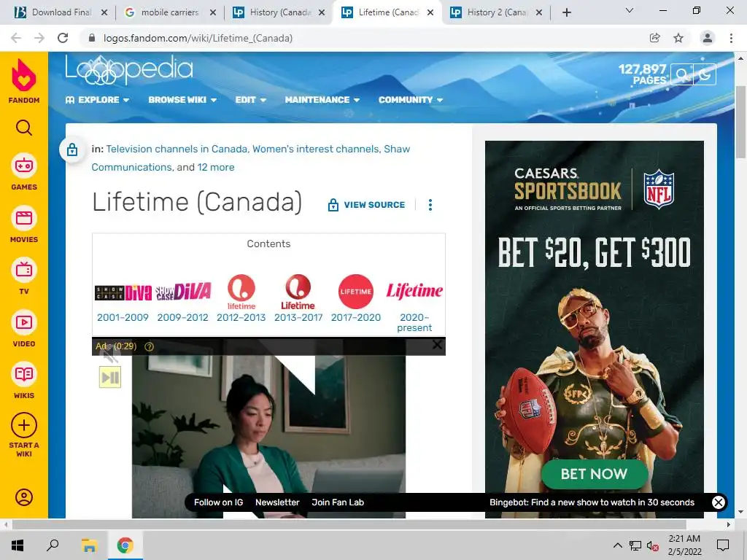Open the Chrome profile avatar
The image size is (747, 560).
point(708,38)
